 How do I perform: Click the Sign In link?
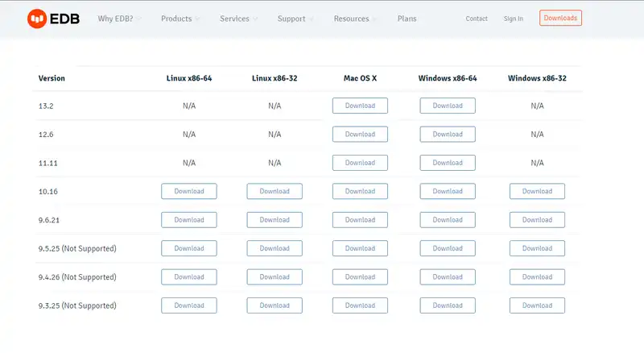click(513, 19)
